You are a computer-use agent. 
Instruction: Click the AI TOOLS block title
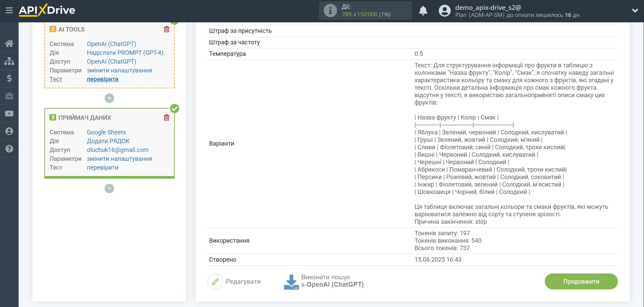click(x=71, y=29)
